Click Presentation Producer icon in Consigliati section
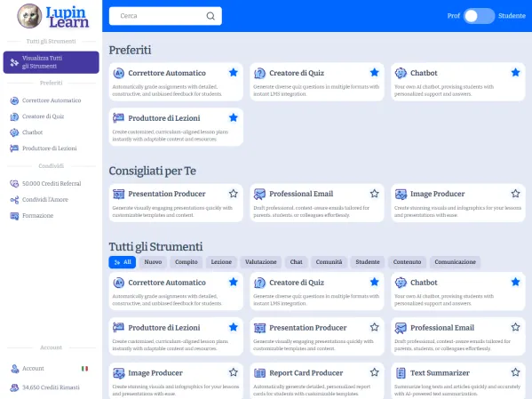The height and width of the screenshot is (399, 532). pos(118,194)
